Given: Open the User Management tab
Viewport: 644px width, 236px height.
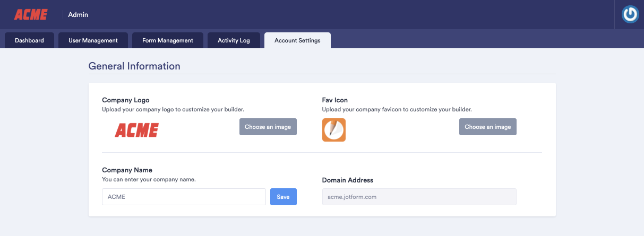Looking at the screenshot, I should pos(93,40).
